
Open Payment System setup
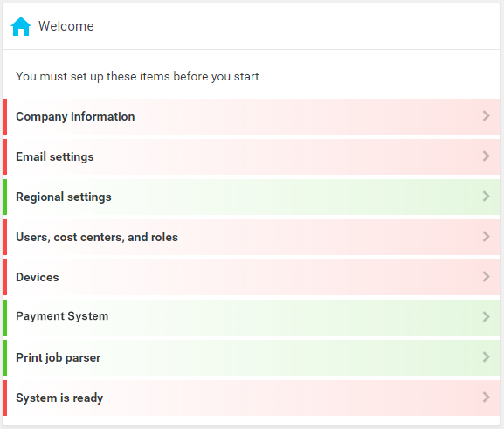click(251, 317)
